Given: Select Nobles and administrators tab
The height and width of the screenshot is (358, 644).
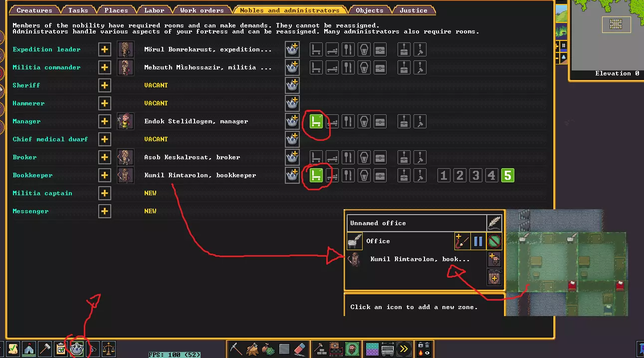Looking at the screenshot, I should tap(290, 10).
